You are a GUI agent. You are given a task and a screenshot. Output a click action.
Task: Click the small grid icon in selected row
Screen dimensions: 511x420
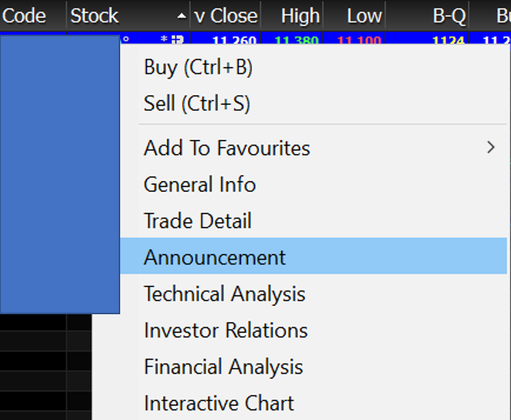coord(178,39)
